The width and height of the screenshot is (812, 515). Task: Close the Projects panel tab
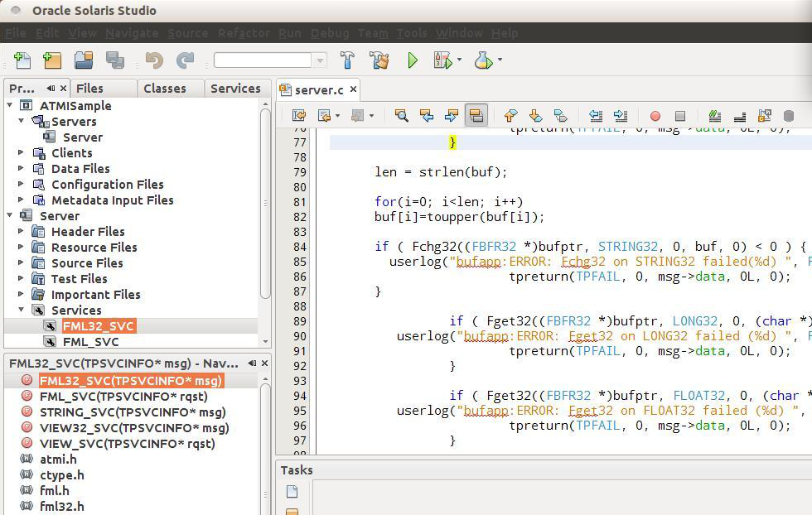[x=63, y=89]
